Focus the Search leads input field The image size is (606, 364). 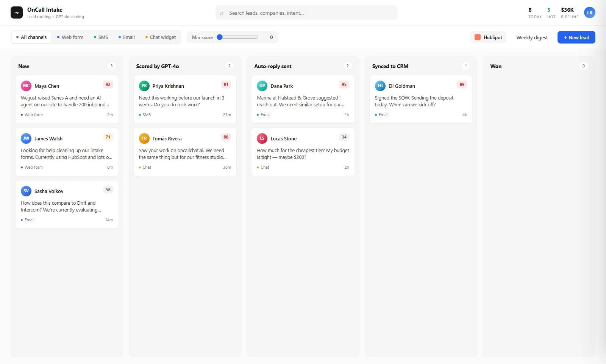(x=306, y=13)
